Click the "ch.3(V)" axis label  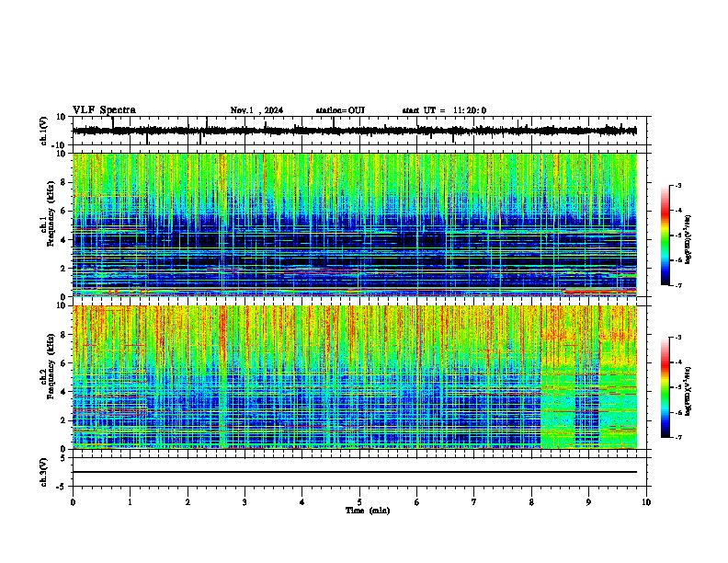coord(44,472)
